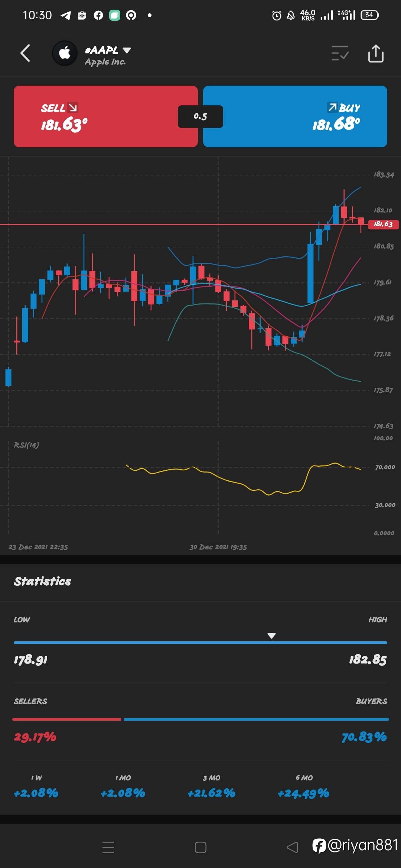Open the checklist indicators icon
The width and height of the screenshot is (401, 868).
pos(340,53)
